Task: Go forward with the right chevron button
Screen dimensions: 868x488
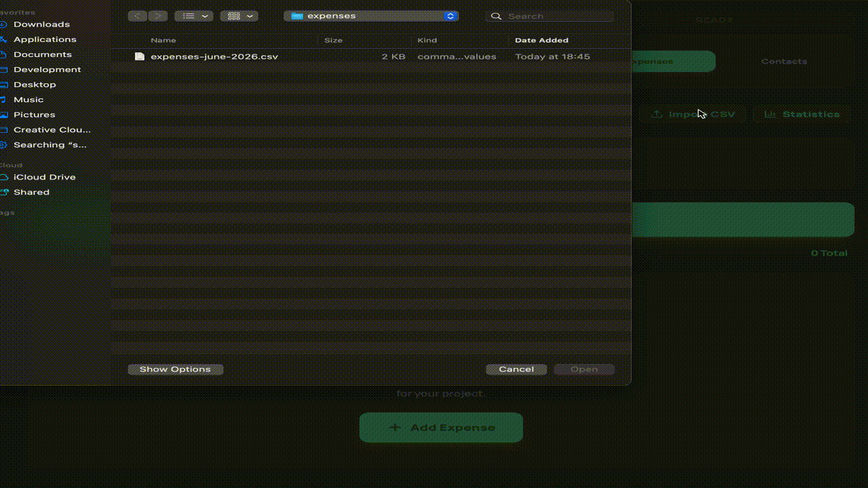Action: point(157,16)
